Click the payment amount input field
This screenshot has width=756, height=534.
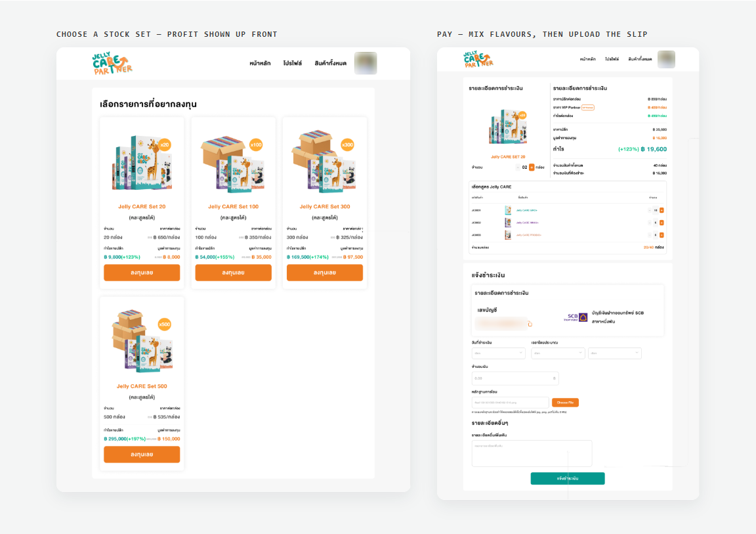tap(515, 378)
